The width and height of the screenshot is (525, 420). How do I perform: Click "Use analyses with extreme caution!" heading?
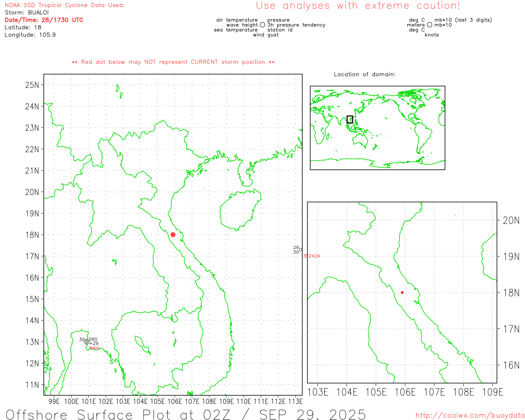click(x=358, y=6)
